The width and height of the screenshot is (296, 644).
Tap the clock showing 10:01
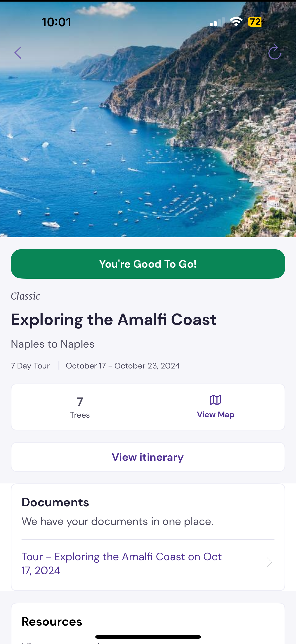56,22
